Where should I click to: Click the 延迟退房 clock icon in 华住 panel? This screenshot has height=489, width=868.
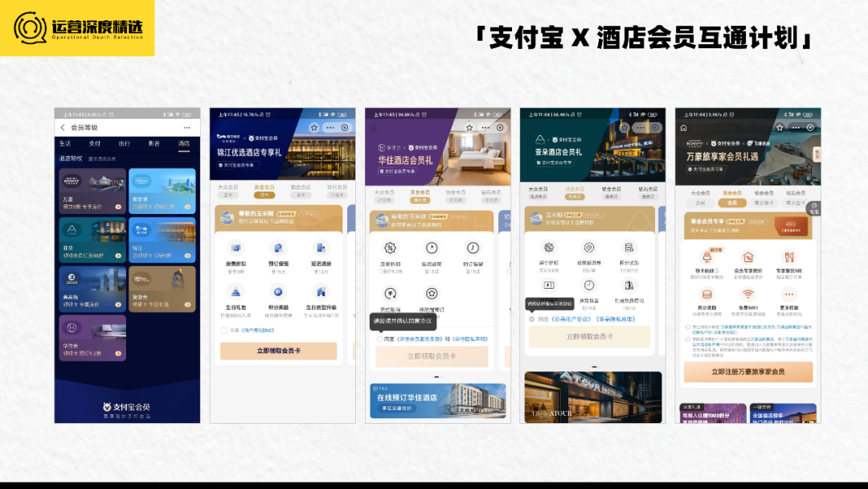pos(432,248)
